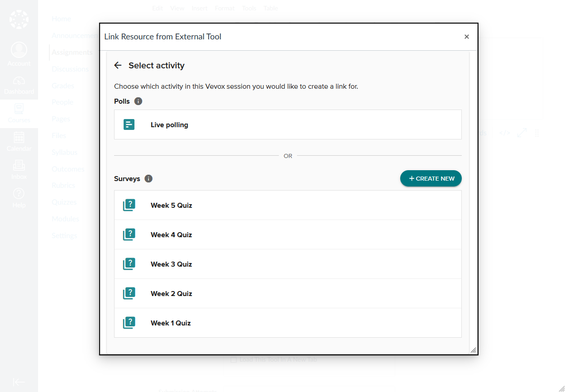Toggle Load This Tool In A New Tab
The height and width of the screenshot is (392, 565).
tap(234, 360)
